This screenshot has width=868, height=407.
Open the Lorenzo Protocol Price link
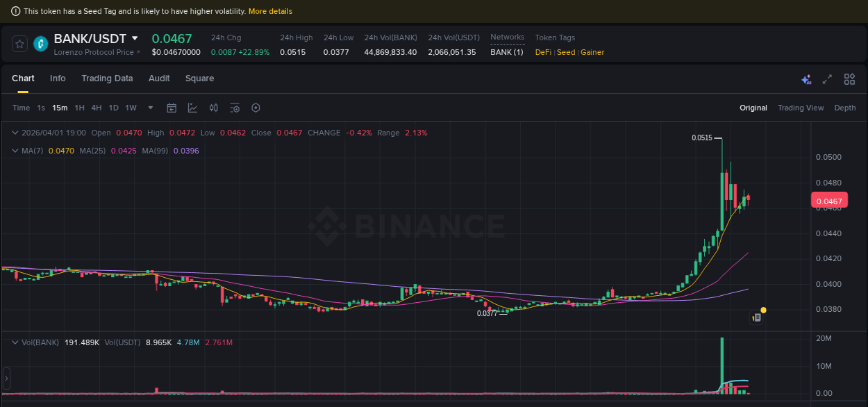click(x=96, y=52)
